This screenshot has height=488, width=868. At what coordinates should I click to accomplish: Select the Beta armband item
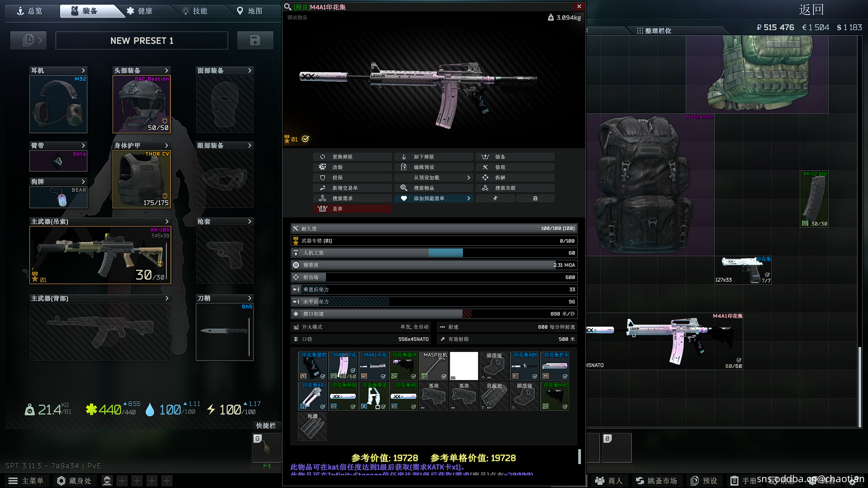click(58, 161)
